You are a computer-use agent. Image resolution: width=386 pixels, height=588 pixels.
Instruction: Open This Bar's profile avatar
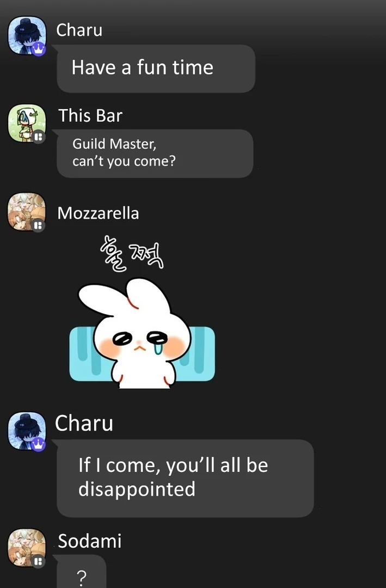(x=27, y=124)
